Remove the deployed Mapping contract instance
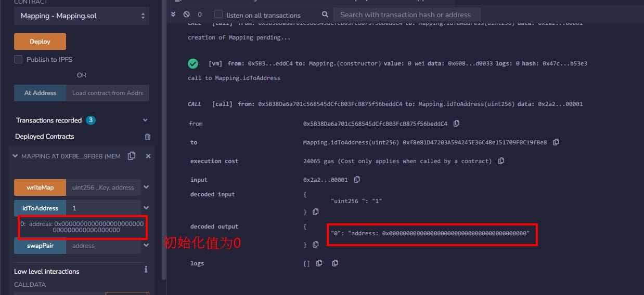644x295 pixels. point(148,156)
